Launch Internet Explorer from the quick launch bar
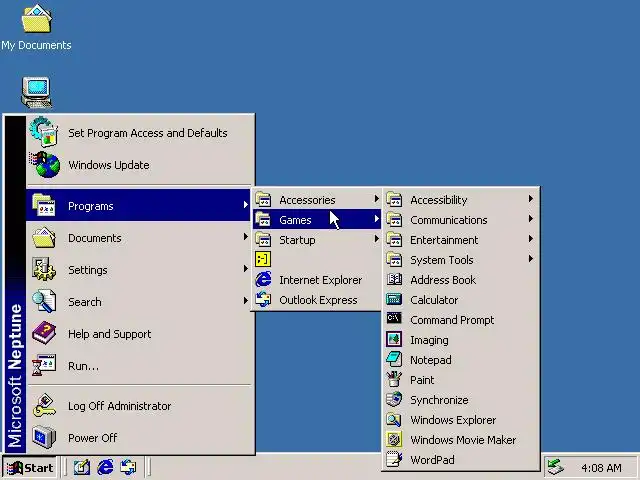The width and height of the screenshot is (640, 480). point(105,467)
